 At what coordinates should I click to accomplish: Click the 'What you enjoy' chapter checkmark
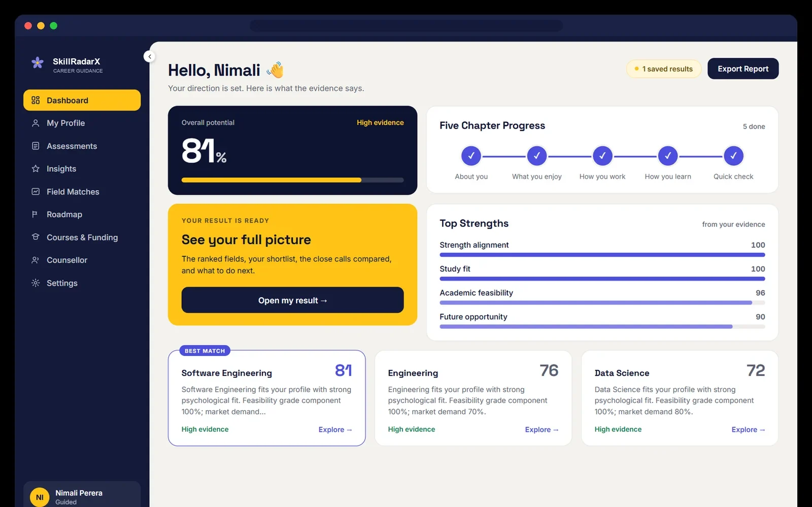pyautogui.click(x=536, y=156)
